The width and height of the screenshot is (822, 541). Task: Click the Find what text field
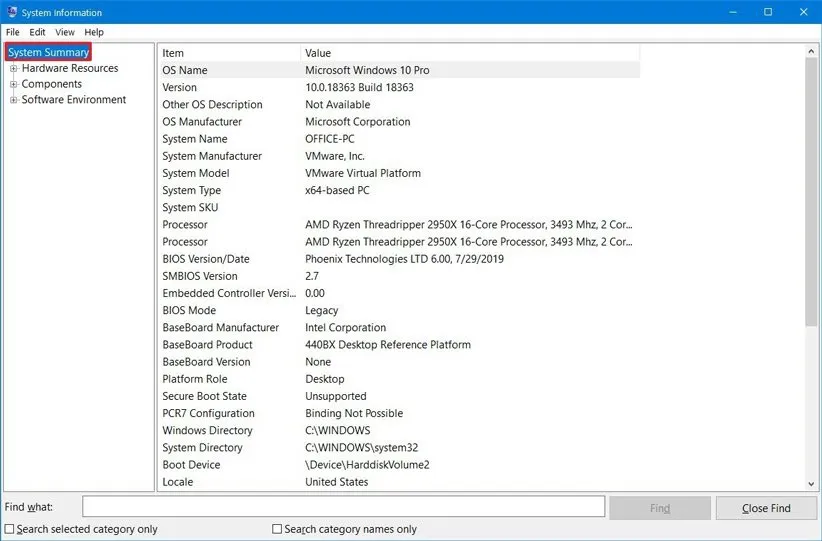[343, 508]
